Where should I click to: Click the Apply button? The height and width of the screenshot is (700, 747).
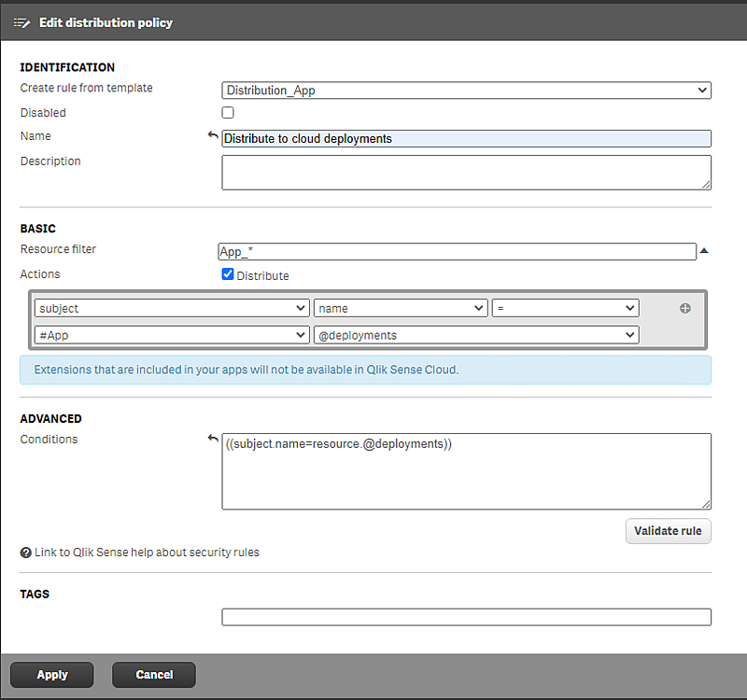point(51,674)
